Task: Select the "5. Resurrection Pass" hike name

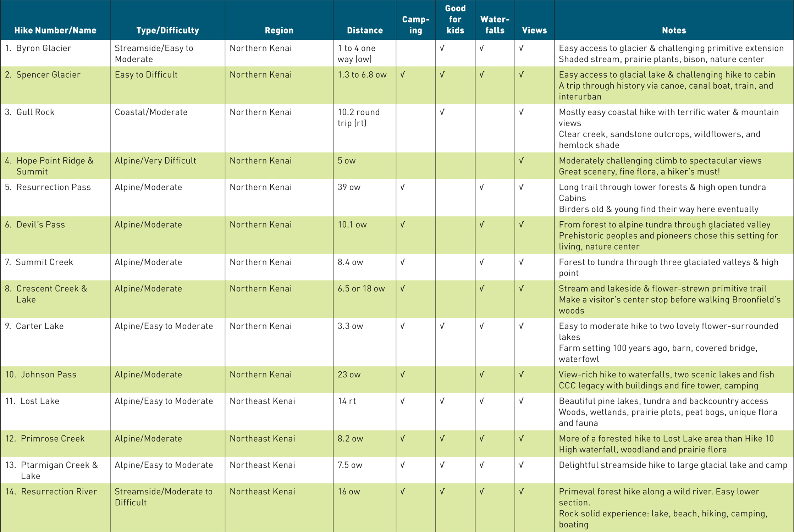Action: tap(48, 187)
